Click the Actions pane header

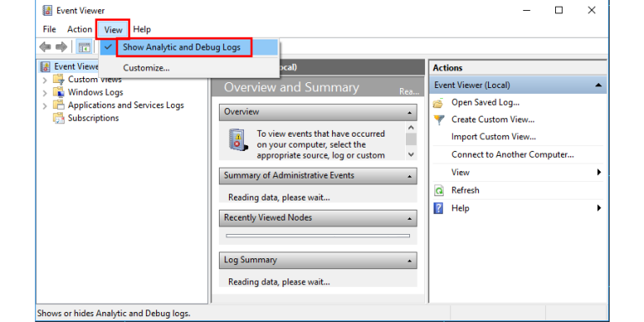click(x=518, y=68)
